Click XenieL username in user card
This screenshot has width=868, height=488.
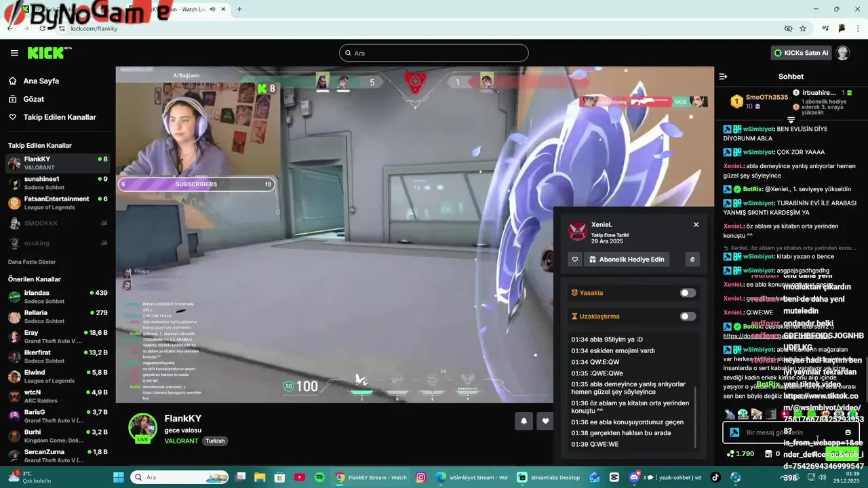[601, 224]
